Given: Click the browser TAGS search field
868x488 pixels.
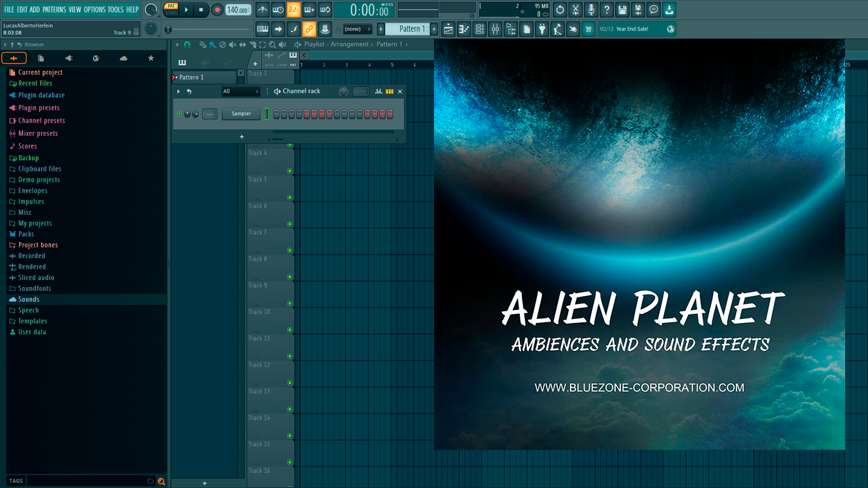Looking at the screenshot, I should click(x=91, y=481).
